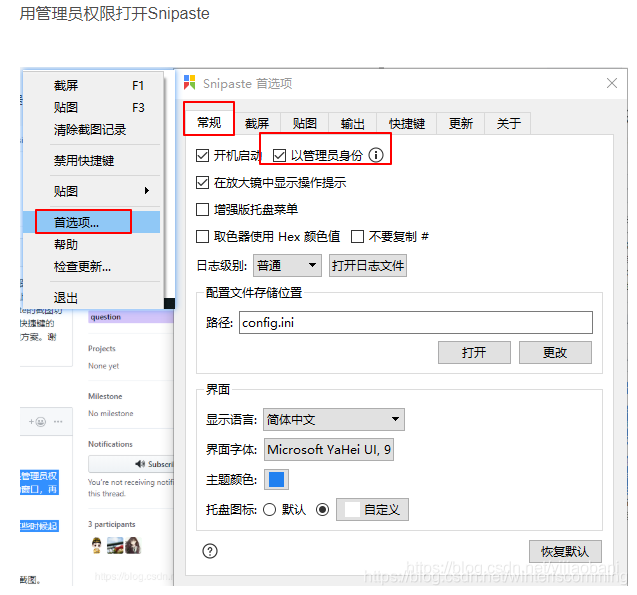Image resolution: width=637 pixels, height=595 pixels.
Task: Click the 恢复默认 button
Action: tap(565, 551)
